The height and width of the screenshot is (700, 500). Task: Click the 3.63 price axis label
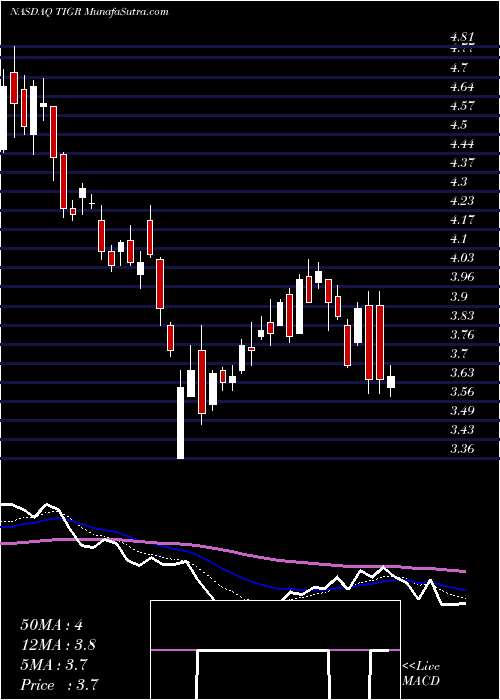[462, 373]
